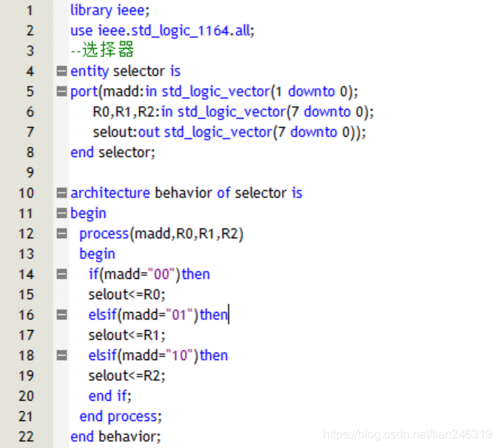Collapse the elsif madd="10" fold on line 18

click(x=62, y=356)
